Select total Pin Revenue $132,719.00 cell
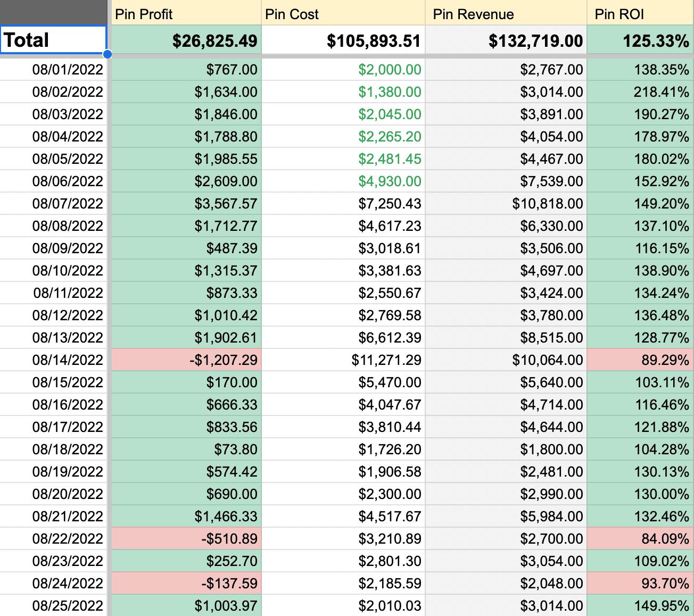This screenshot has width=694, height=616. pyautogui.click(x=506, y=41)
